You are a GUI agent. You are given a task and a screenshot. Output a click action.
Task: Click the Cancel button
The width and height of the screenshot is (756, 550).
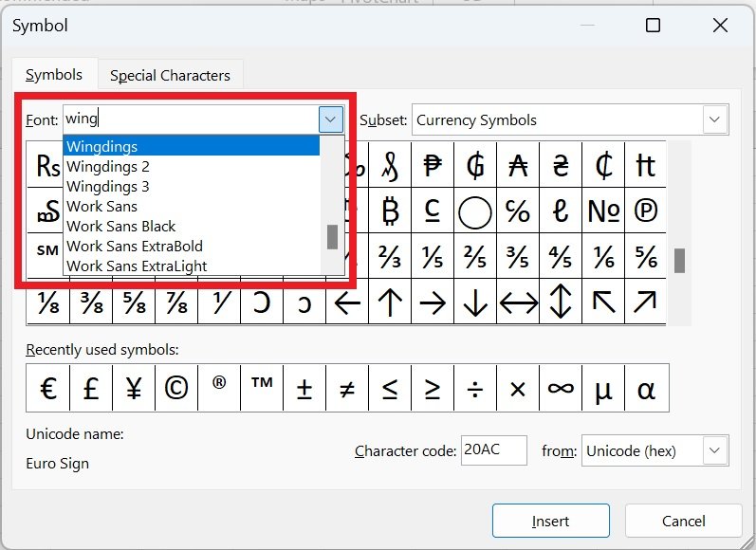pos(683,521)
